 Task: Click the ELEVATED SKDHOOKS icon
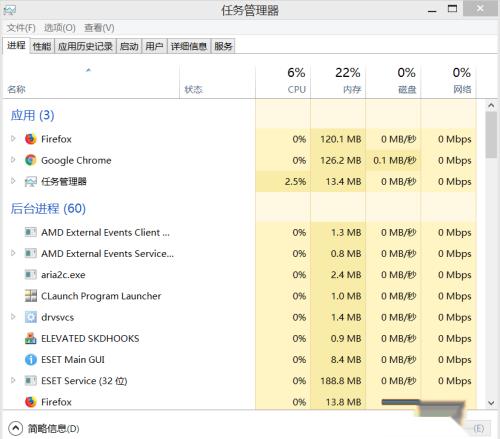(31, 338)
